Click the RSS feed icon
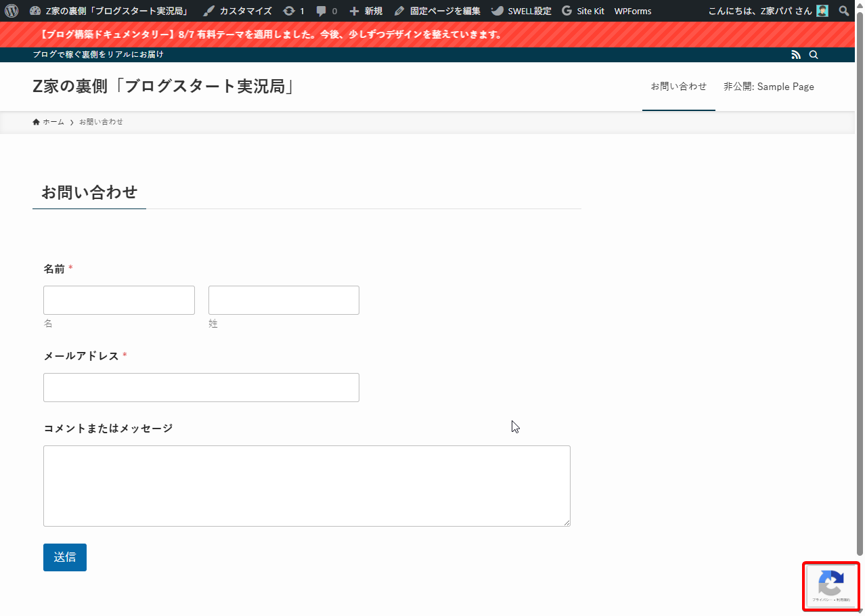Viewport: 865px width, 616px height. [x=796, y=55]
